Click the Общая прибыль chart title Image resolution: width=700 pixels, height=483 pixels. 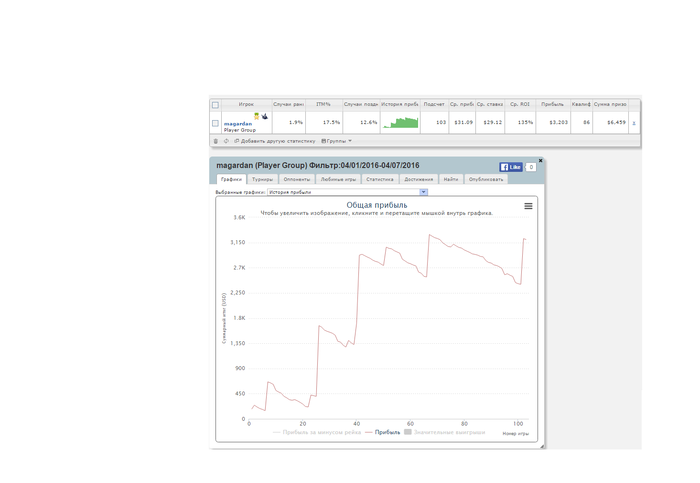377,205
